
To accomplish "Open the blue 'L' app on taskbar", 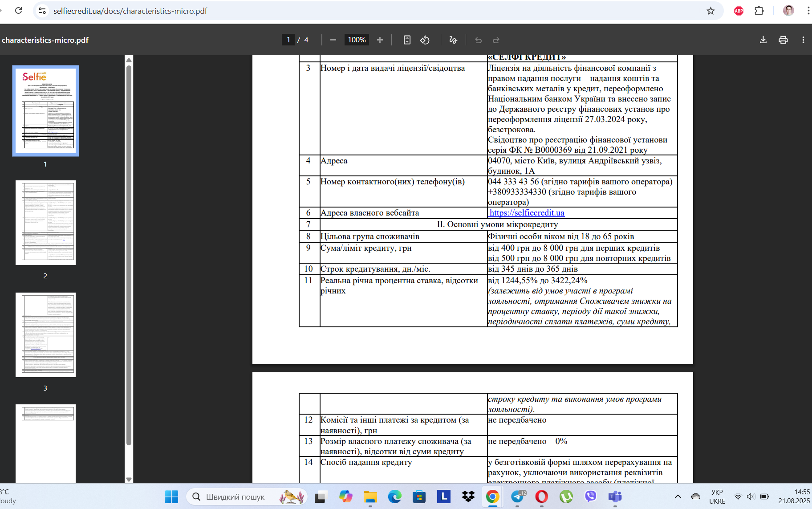I will point(443,497).
